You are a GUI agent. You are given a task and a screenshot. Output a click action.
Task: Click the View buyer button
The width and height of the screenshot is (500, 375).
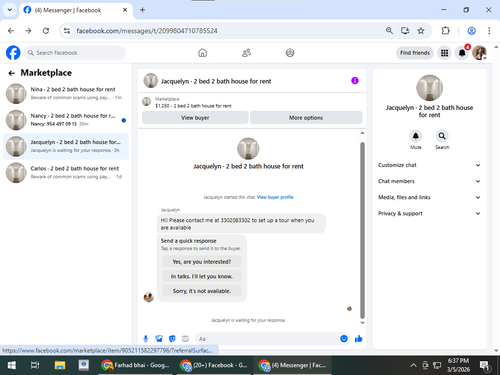pyautogui.click(x=195, y=118)
